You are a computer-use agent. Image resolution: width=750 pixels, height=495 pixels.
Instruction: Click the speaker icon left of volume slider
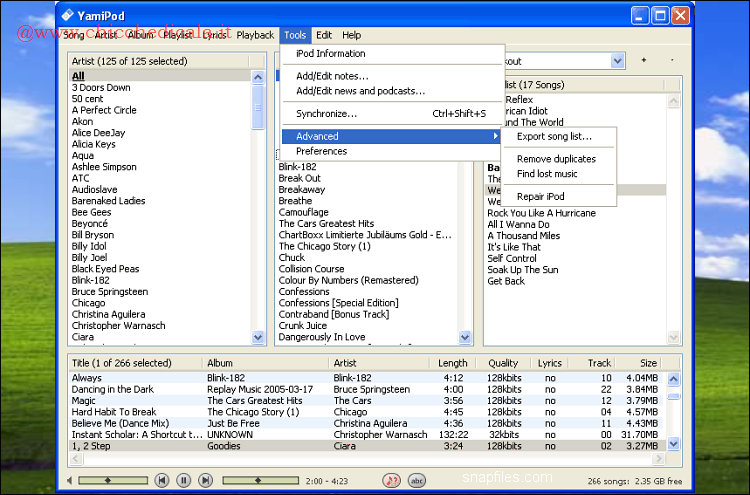pos(70,481)
